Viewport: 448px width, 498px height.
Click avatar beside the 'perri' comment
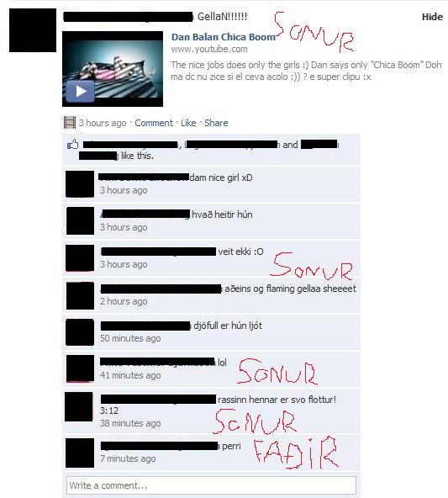[x=80, y=453]
